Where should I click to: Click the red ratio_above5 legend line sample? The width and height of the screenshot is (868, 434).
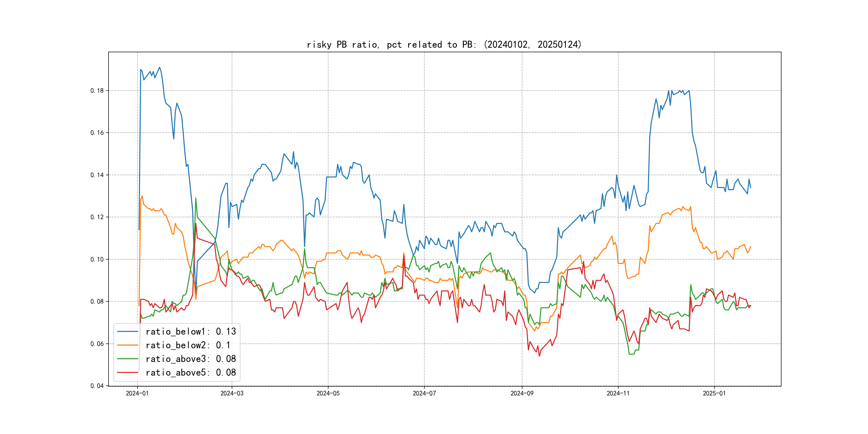(127, 372)
